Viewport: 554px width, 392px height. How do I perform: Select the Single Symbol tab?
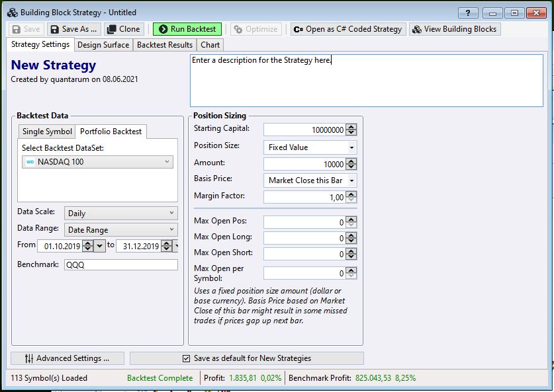click(x=46, y=132)
